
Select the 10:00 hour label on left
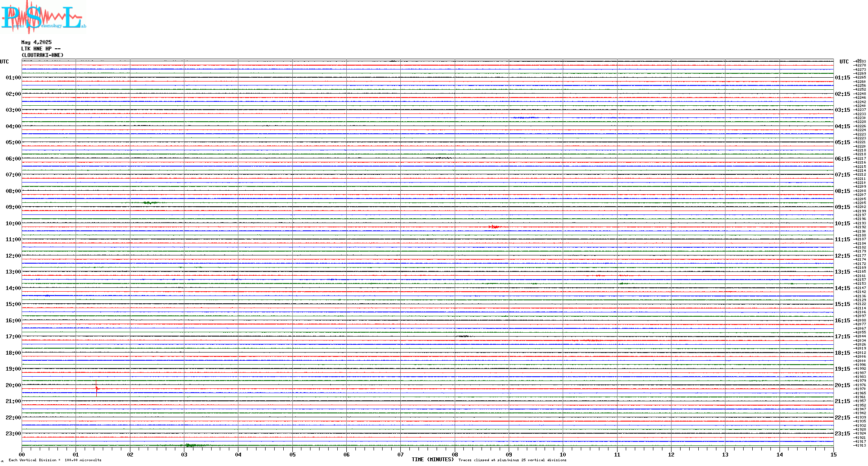(13, 224)
